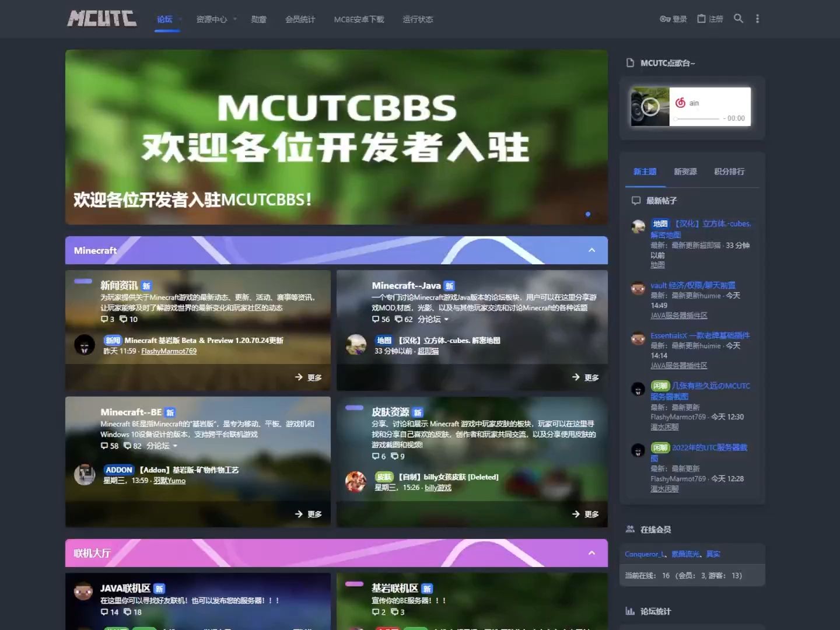Open the billy女孩皮肤 post

(x=448, y=477)
